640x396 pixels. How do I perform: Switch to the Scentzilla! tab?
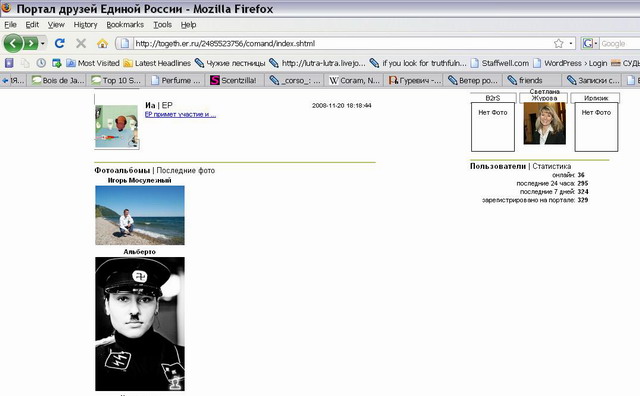[233, 80]
